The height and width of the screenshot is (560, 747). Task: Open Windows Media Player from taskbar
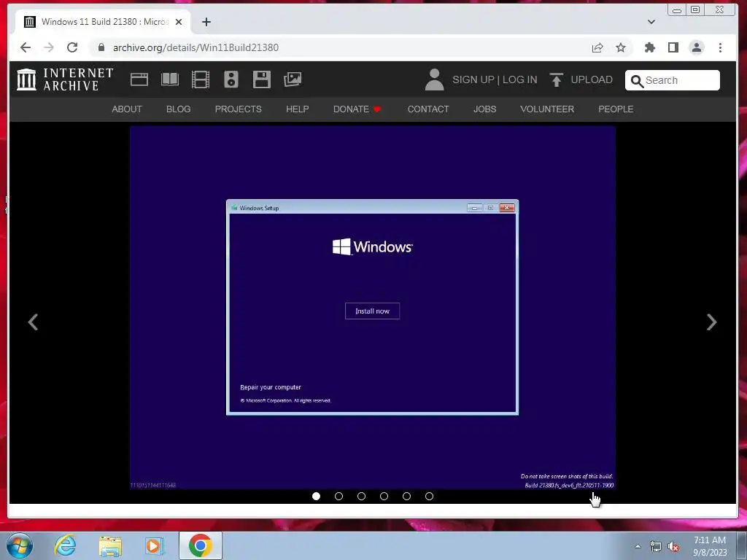(x=154, y=545)
